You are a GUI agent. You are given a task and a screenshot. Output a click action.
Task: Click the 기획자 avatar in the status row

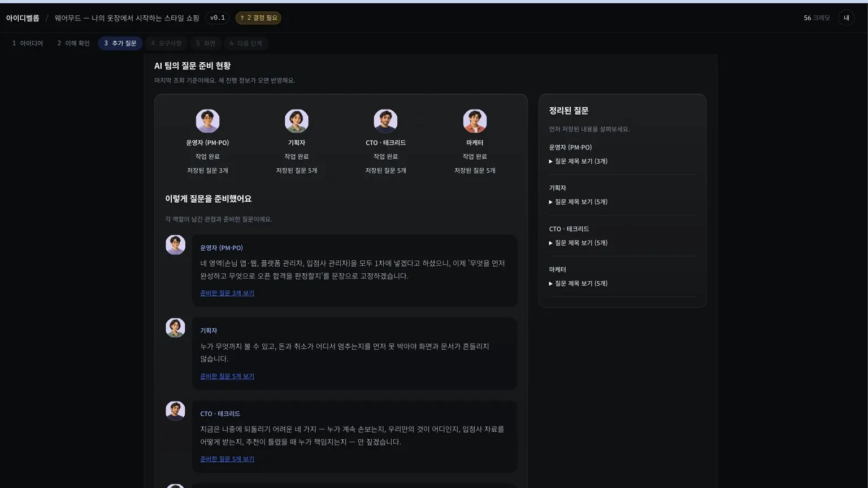coord(297,121)
